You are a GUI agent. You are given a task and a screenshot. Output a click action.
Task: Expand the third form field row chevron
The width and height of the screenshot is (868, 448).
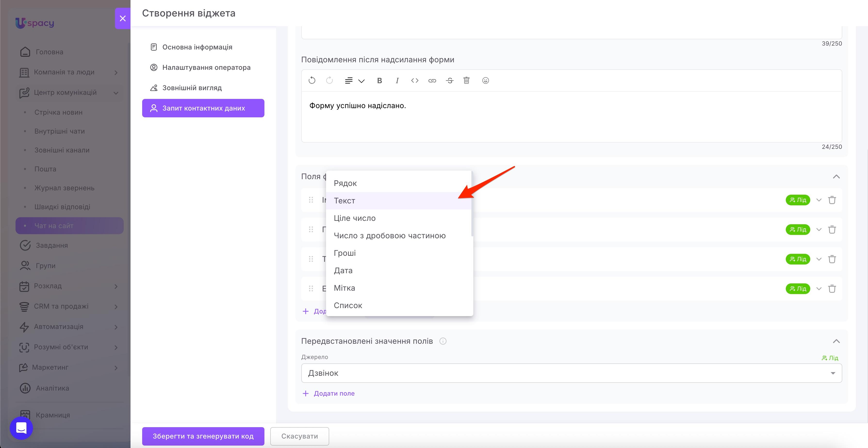coord(819,259)
